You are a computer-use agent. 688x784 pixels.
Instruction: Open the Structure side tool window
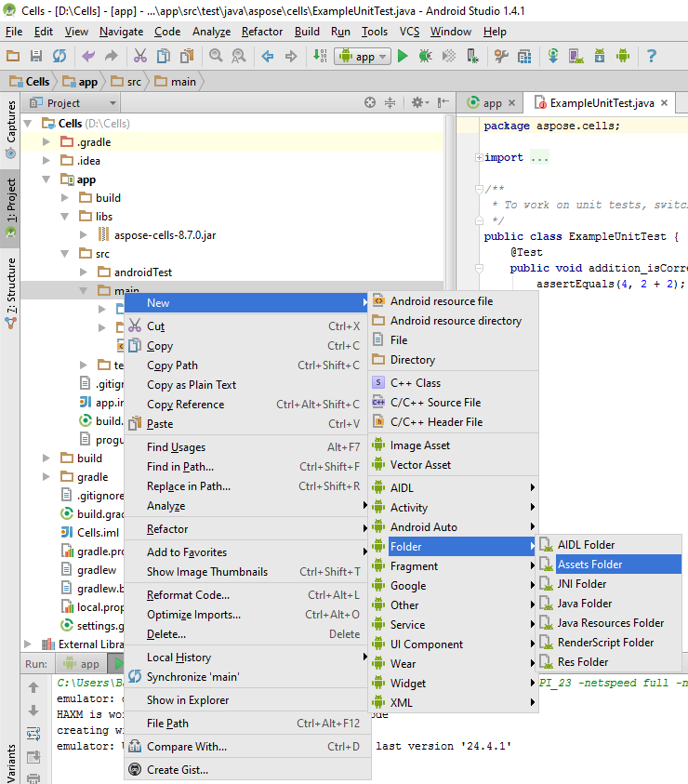click(x=10, y=294)
